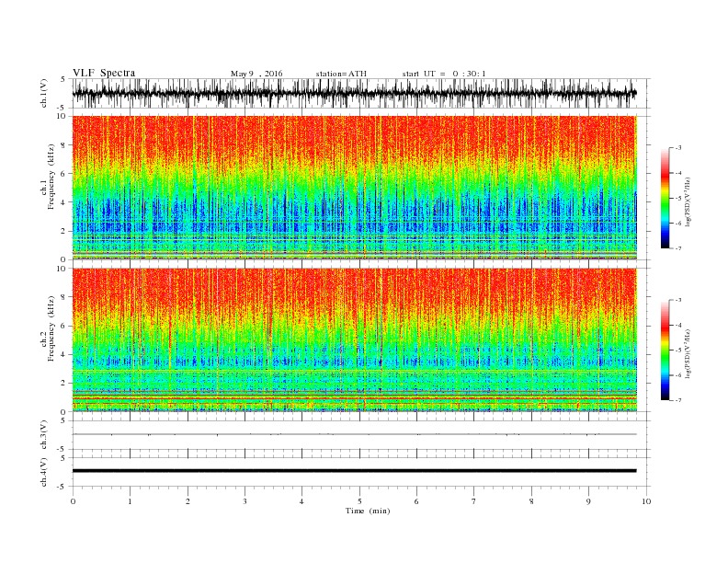Click the ch.2 log(PSD) colorbar label
The width and height of the screenshot is (728, 563).
click(688, 353)
